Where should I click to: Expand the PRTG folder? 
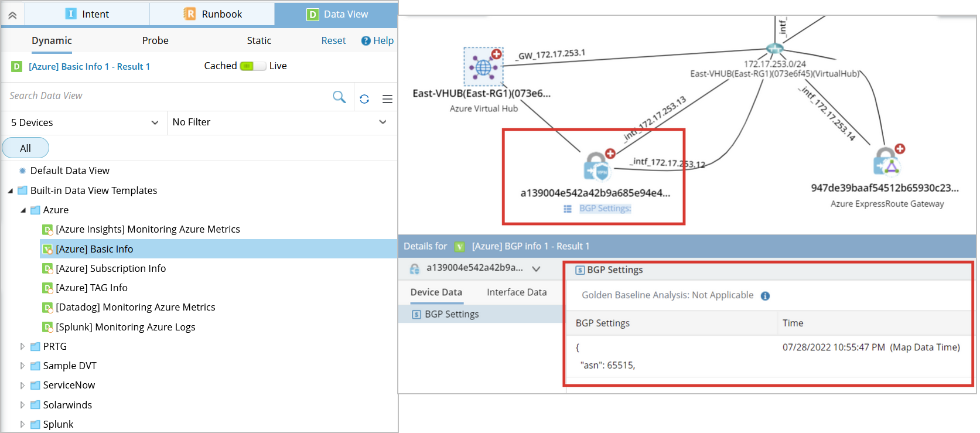point(22,346)
